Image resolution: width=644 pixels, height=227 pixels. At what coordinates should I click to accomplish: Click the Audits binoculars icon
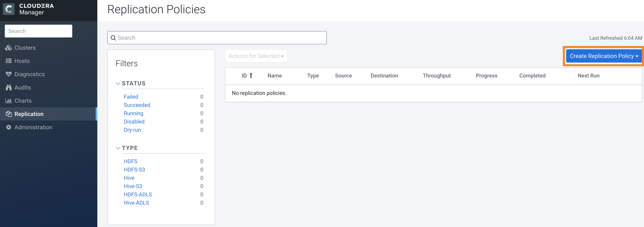8,87
